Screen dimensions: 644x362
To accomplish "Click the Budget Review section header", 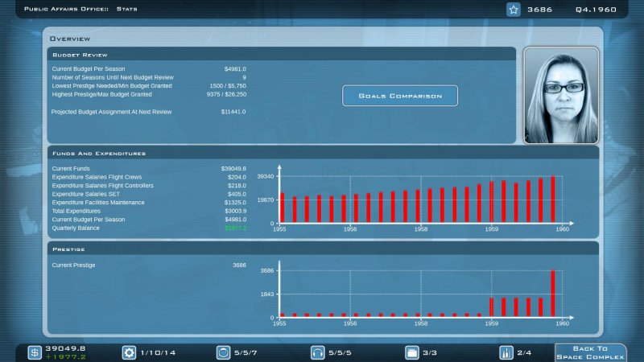I will point(74,54).
